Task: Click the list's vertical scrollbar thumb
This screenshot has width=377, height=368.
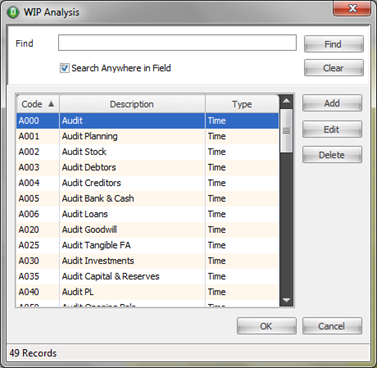Action: pos(286,131)
